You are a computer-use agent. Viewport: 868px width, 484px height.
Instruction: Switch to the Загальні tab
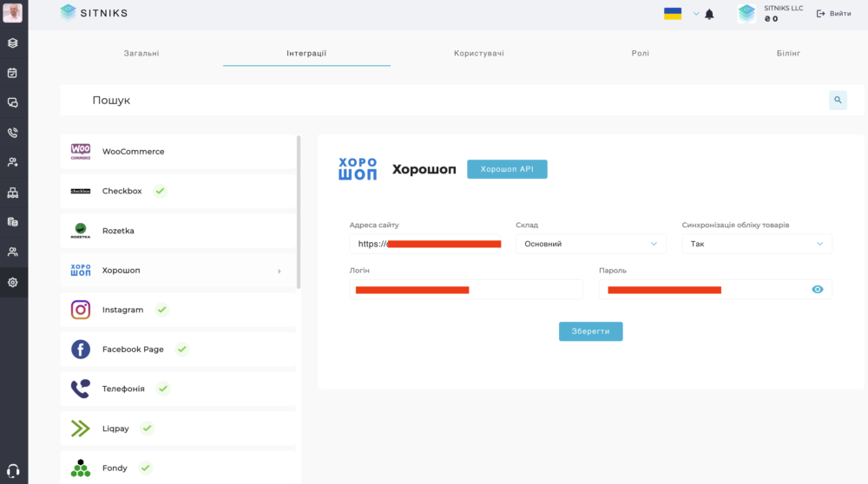point(141,53)
